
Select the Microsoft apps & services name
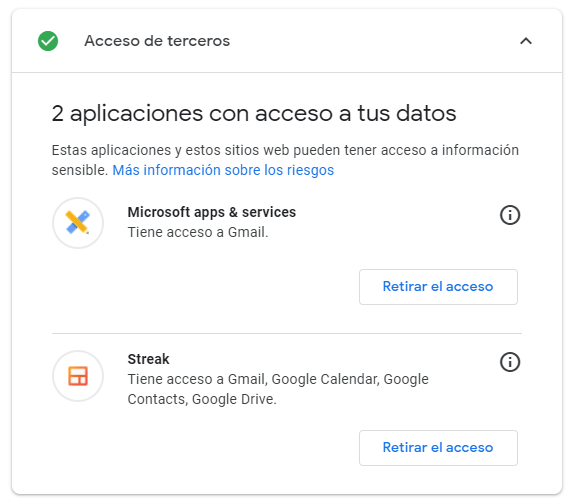tap(212, 212)
